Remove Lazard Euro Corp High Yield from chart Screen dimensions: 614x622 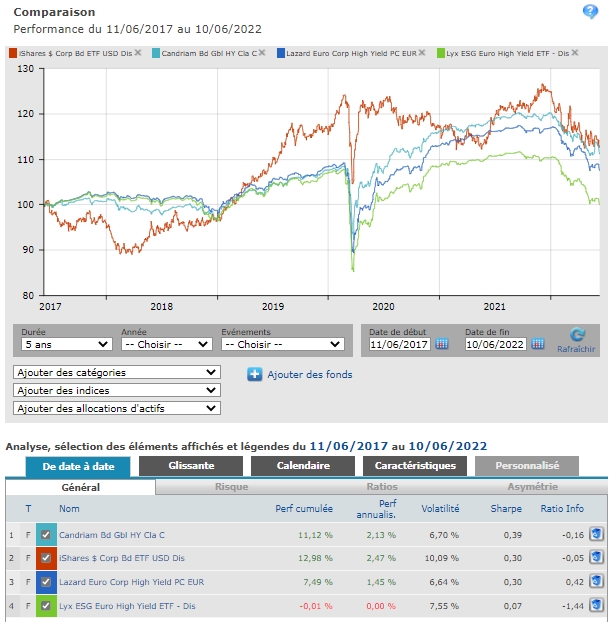(x=422, y=53)
